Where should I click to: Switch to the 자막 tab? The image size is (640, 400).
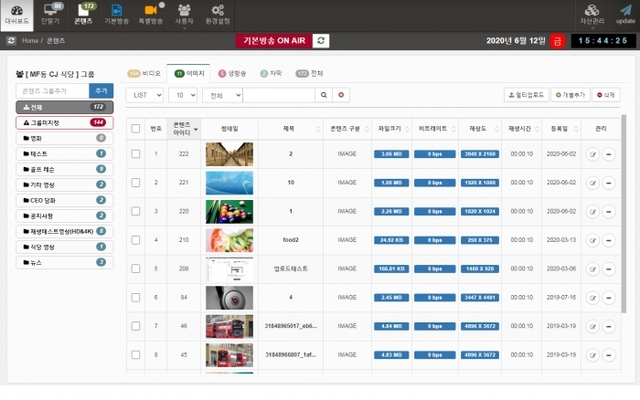(x=271, y=73)
